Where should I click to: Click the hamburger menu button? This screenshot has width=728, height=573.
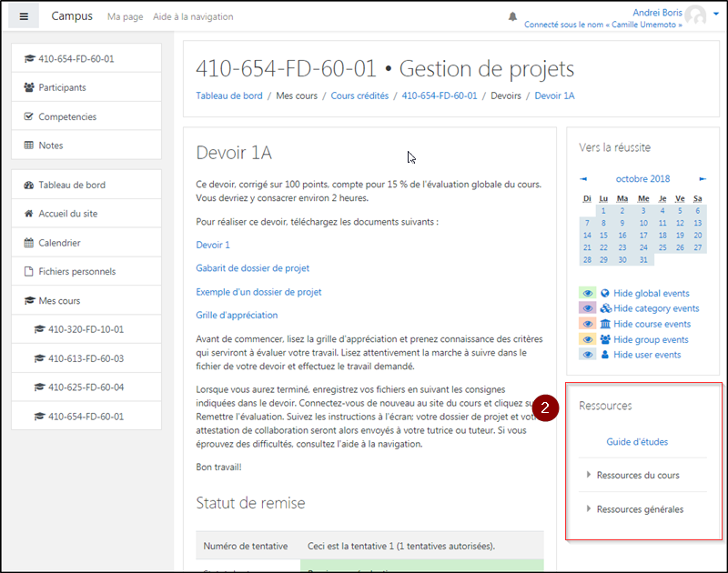[x=24, y=16]
